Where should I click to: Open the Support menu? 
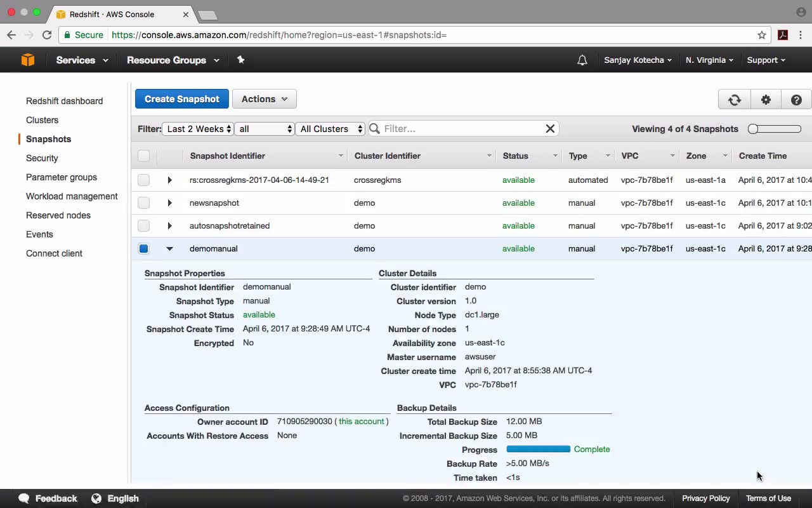pyautogui.click(x=766, y=60)
